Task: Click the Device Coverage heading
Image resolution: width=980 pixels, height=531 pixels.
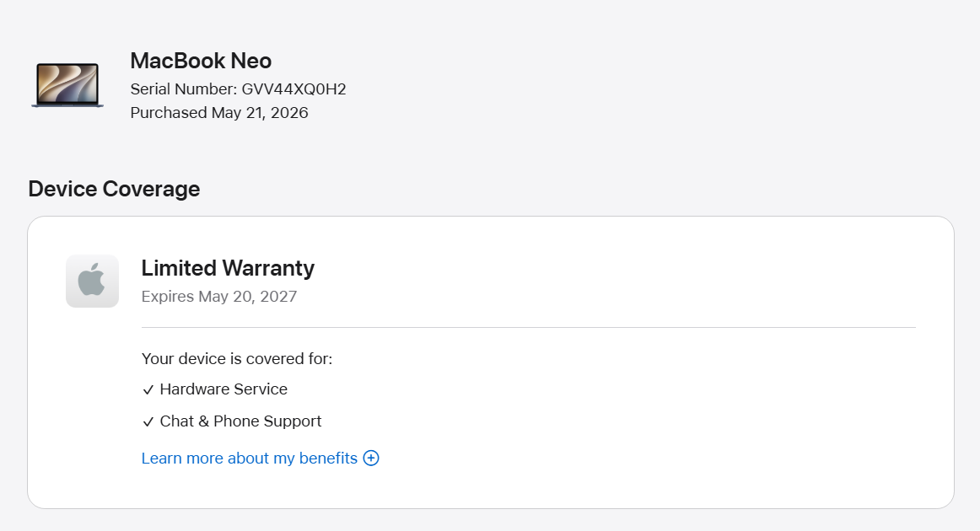Action: 114,189
